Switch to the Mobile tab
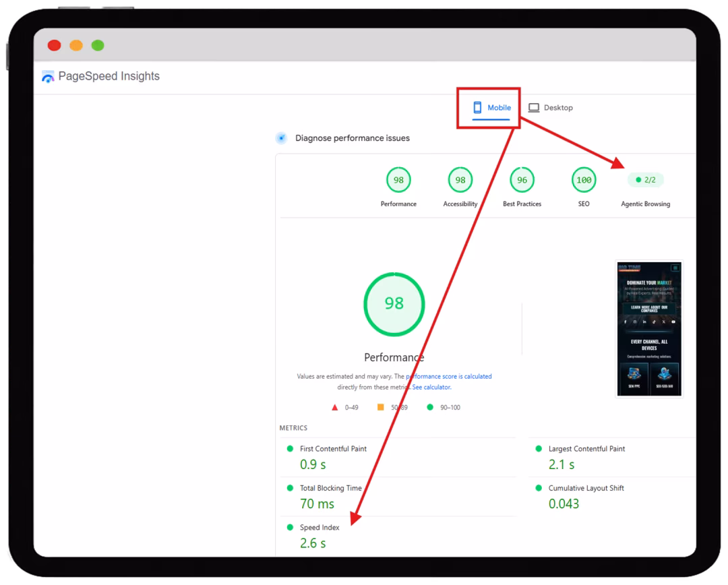 [x=491, y=108]
